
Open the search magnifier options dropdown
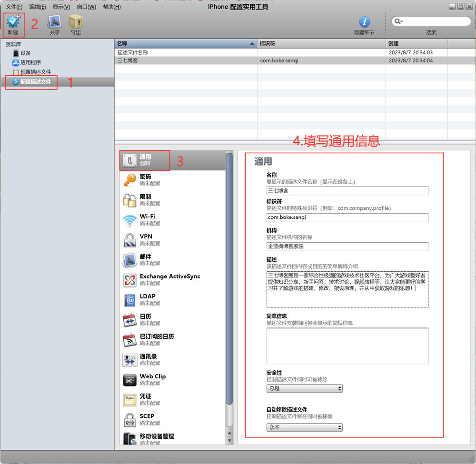point(398,21)
